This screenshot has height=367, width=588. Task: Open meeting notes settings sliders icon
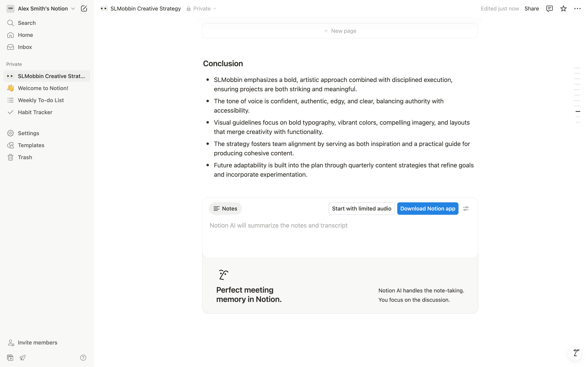point(465,209)
